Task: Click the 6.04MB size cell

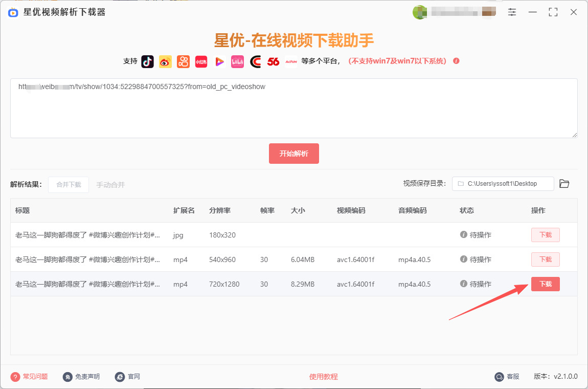Action: [303, 260]
